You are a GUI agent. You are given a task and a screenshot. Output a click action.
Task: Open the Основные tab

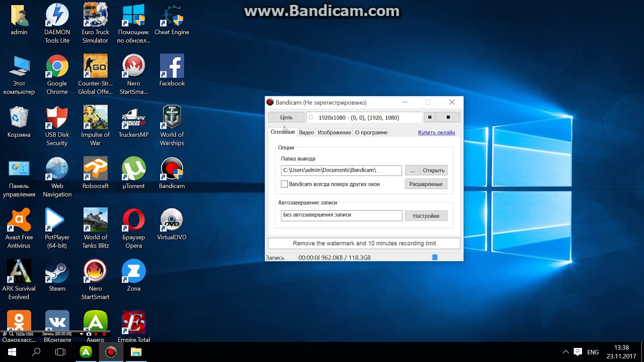(283, 132)
